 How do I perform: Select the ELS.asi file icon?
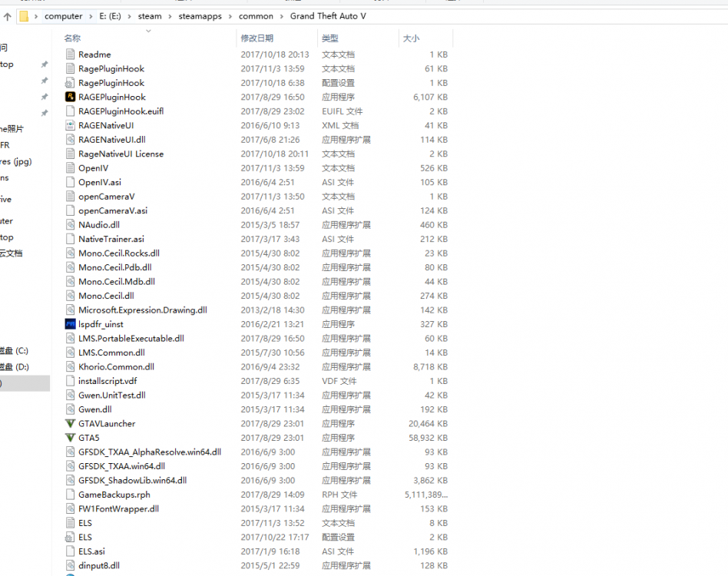pyautogui.click(x=70, y=551)
